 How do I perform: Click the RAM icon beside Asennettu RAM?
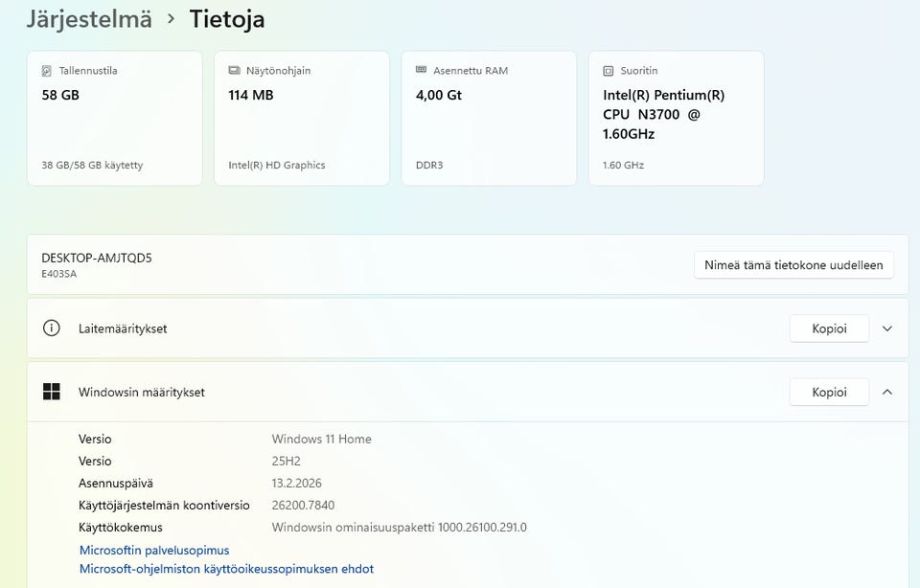pos(421,71)
